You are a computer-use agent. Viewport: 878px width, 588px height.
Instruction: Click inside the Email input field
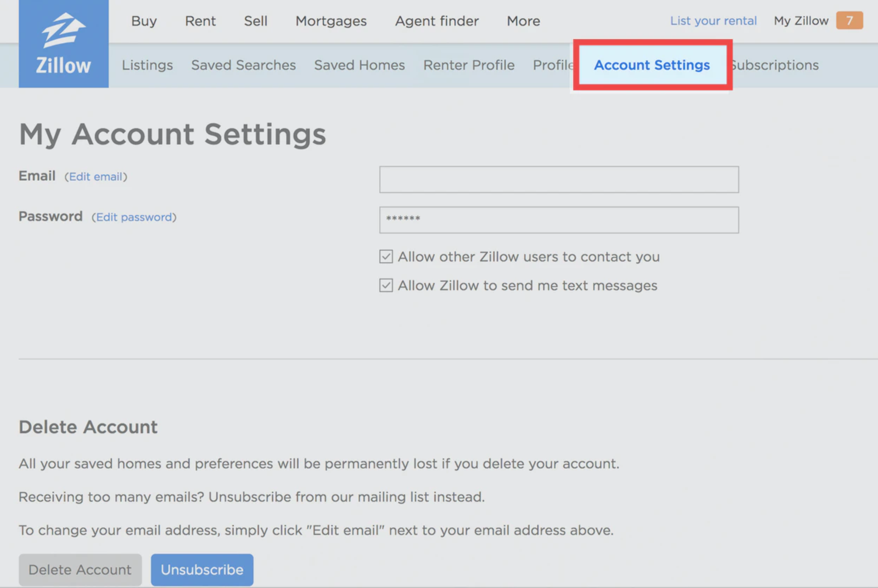tap(559, 179)
